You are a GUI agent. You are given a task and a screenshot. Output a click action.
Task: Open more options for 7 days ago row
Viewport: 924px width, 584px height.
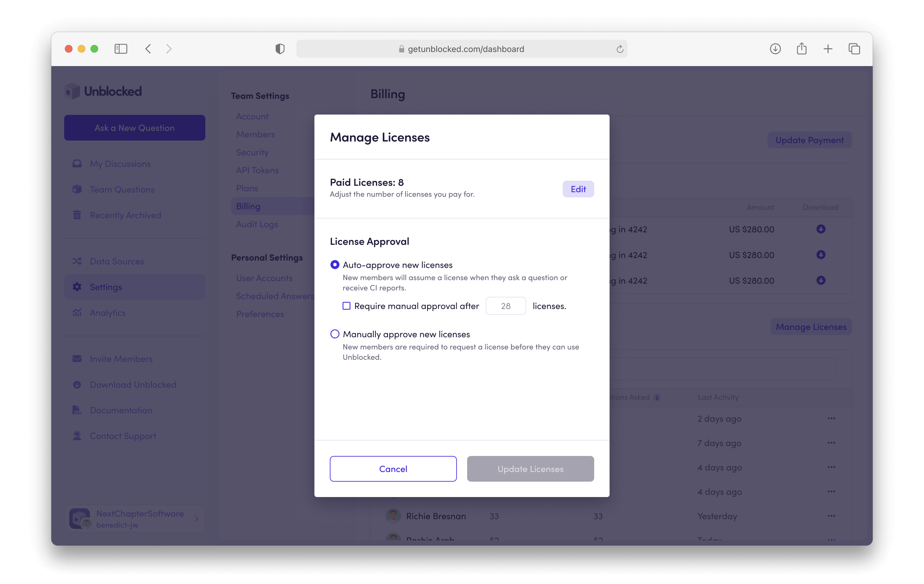(831, 443)
